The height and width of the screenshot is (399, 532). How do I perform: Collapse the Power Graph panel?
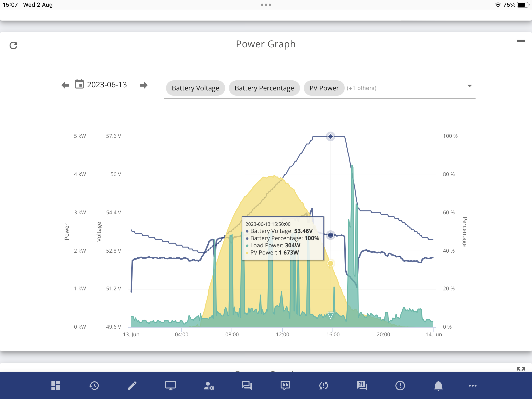pyautogui.click(x=521, y=41)
